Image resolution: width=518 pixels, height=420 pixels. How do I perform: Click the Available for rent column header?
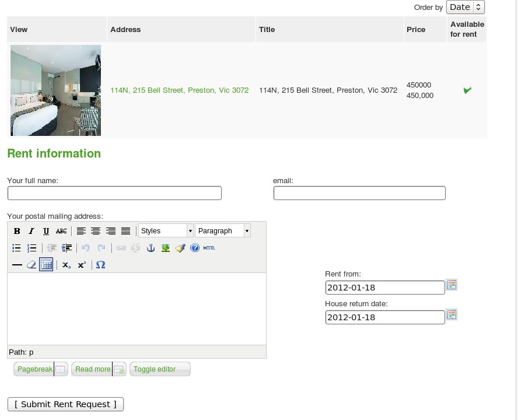tap(467, 29)
